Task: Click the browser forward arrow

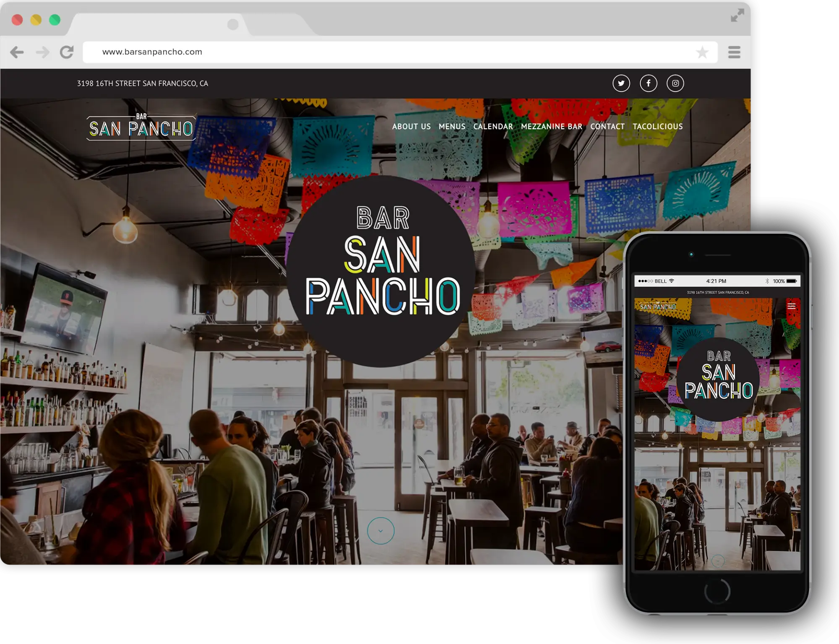Action: [x=42, y=52]
